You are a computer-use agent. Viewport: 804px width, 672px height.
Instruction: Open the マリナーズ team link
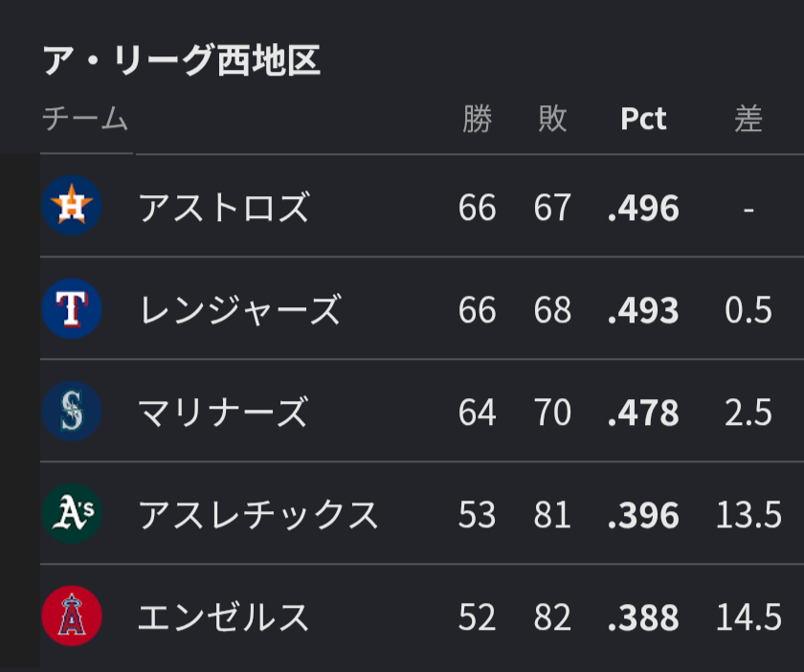[x=224, y=412]
